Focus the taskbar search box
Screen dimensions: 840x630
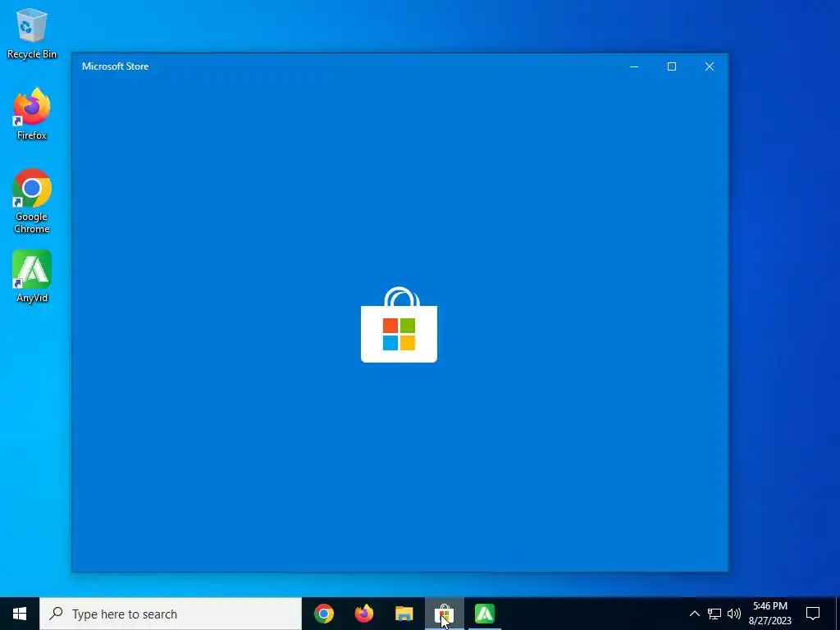(171, 614)
